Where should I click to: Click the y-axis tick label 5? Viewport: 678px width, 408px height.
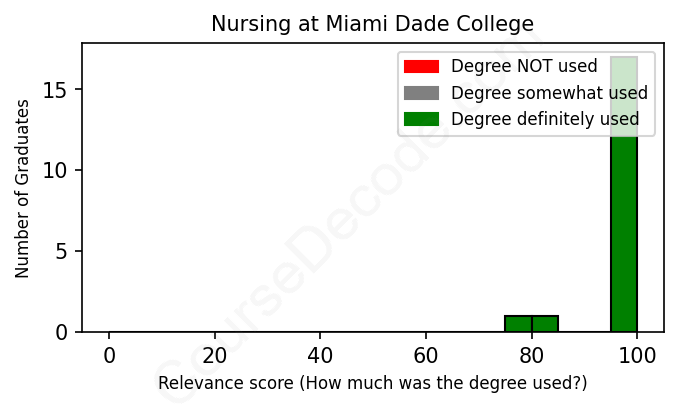click(x=62, y=251)
